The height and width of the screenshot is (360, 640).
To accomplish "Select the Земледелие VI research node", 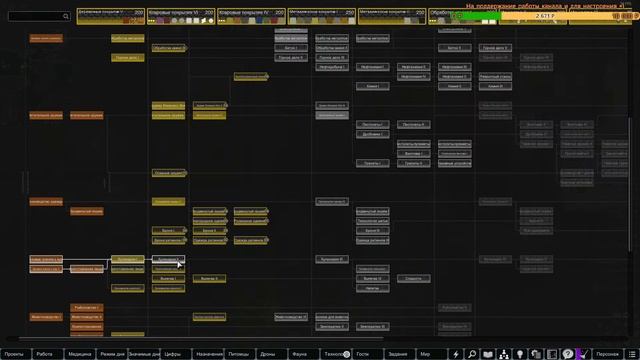I will 373,327.
